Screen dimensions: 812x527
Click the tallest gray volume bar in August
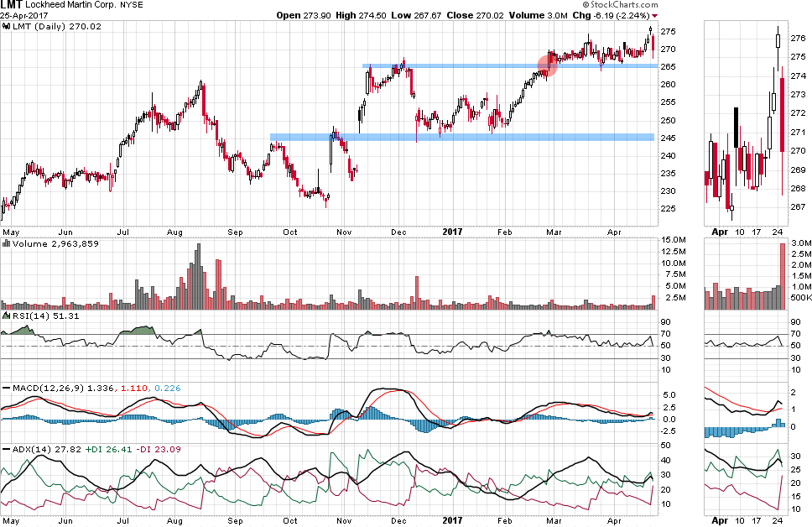click(198, 276)
